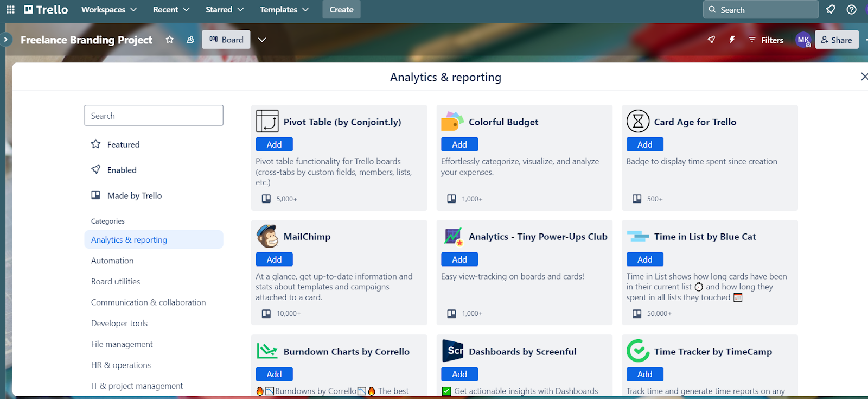The image size is (868, 399).
Task: Open the Automation category
Action: (112, 261)
